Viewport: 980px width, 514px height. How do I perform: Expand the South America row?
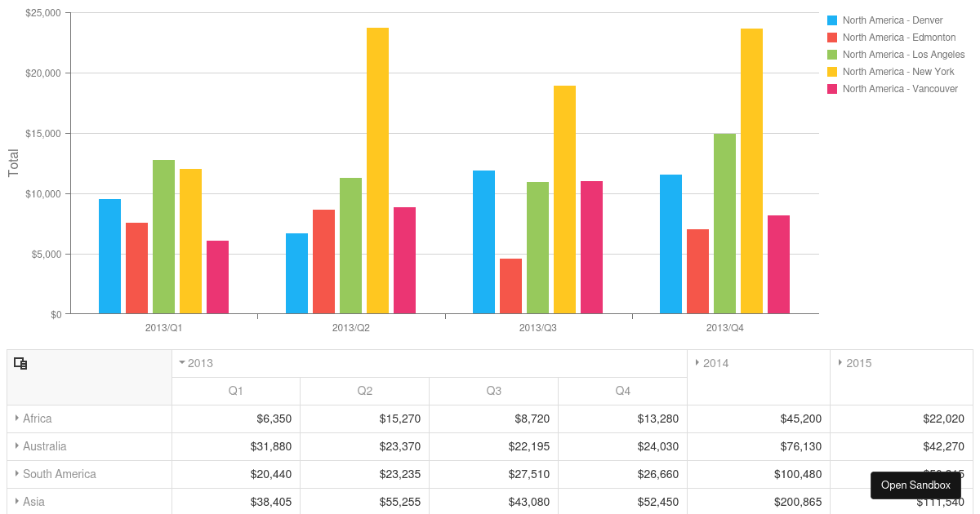17,473
